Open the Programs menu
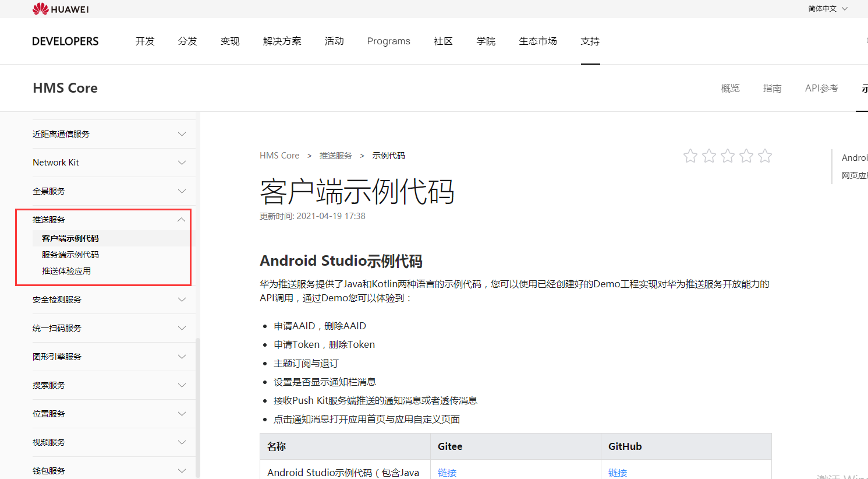Viewport: 868px width, 479px height. point(388,41)
